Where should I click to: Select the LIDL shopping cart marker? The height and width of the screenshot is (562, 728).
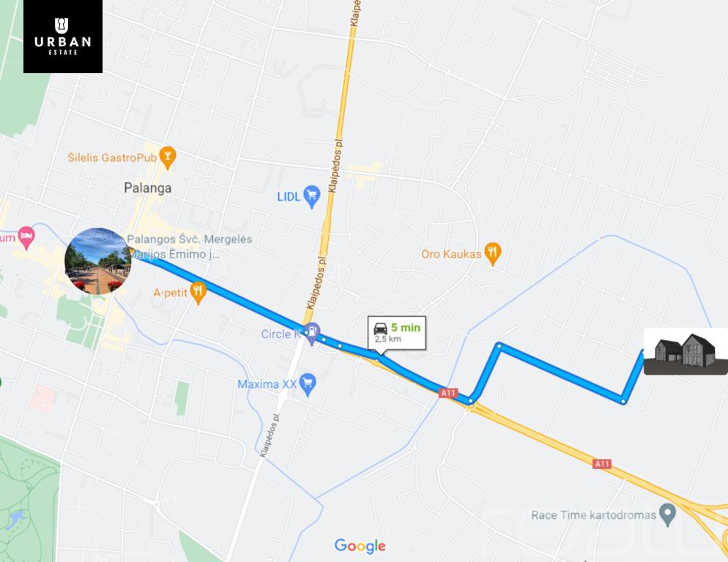pos(311,197)
